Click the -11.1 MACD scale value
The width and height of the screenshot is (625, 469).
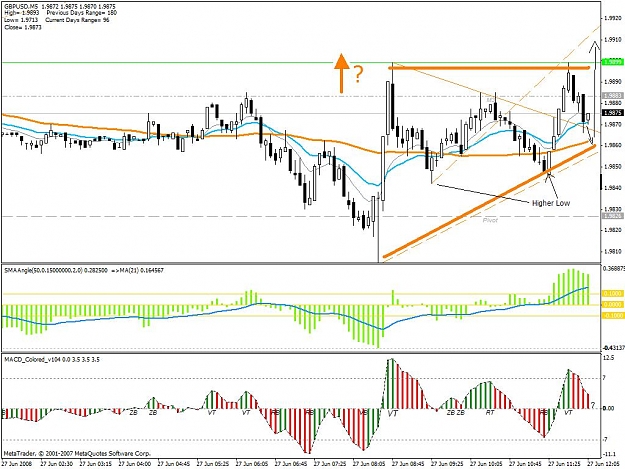[x=609, y=454]
